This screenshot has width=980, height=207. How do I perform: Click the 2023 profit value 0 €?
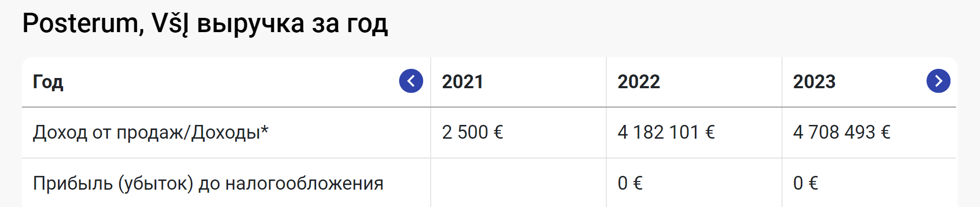click(805, 183)
